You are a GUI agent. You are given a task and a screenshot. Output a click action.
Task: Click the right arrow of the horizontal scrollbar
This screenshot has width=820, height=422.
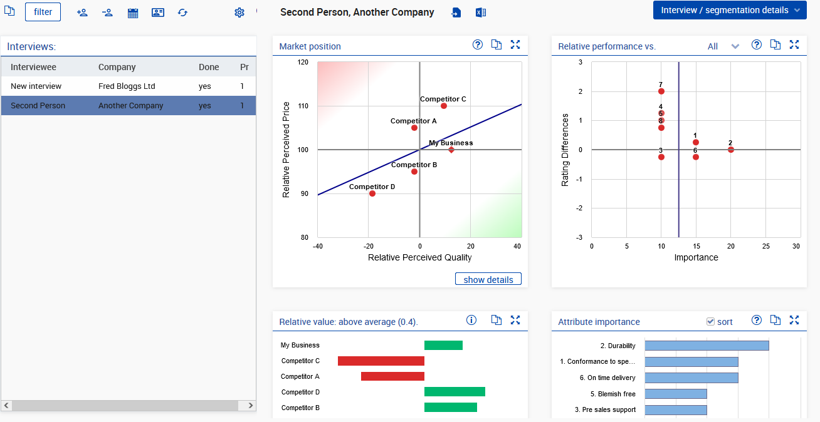250,406
